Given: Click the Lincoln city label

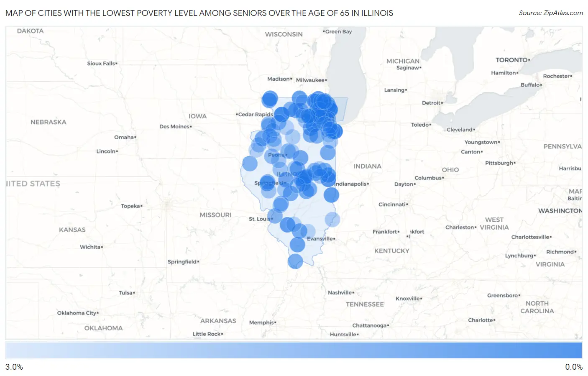Looking at the screenshot, I should click(x=106, y=151).
